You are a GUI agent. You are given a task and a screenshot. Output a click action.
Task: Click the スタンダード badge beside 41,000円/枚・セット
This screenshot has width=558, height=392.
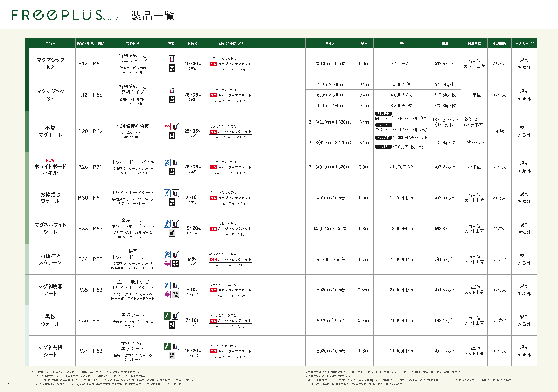tap(383, 138)
